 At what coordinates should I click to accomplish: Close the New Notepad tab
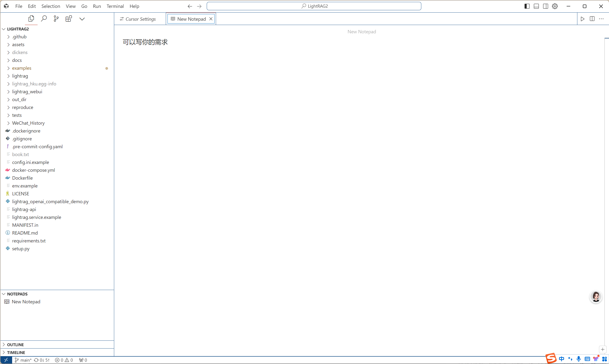[x=211, y=19]
